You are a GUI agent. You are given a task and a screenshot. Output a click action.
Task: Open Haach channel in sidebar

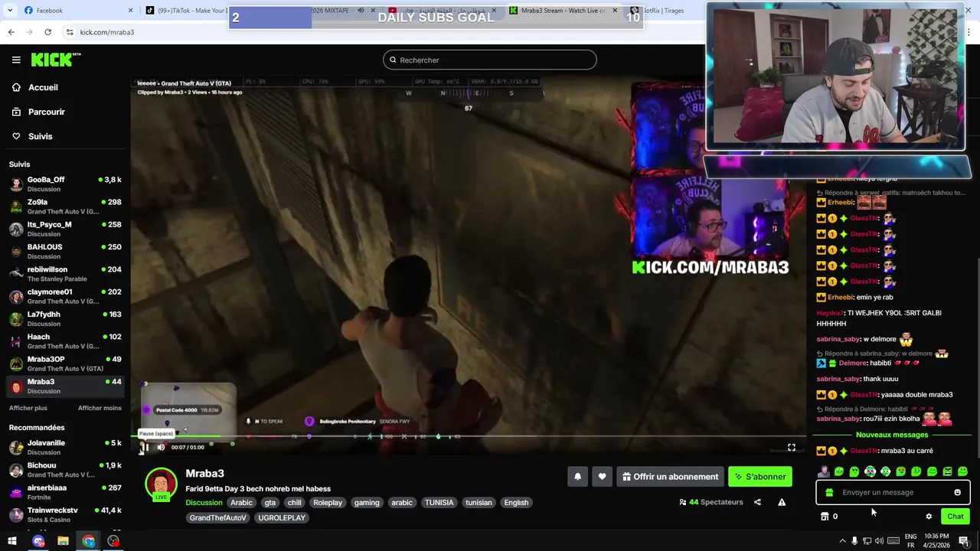click(x=65, y=341)
